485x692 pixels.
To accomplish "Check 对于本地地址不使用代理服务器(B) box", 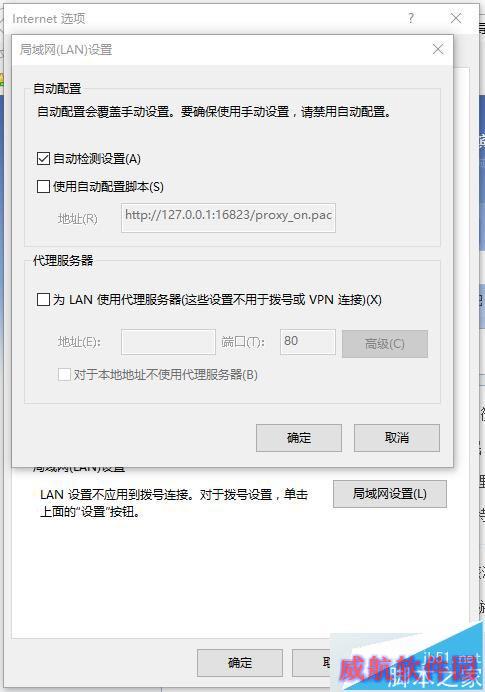I will [x=64, y=375].
